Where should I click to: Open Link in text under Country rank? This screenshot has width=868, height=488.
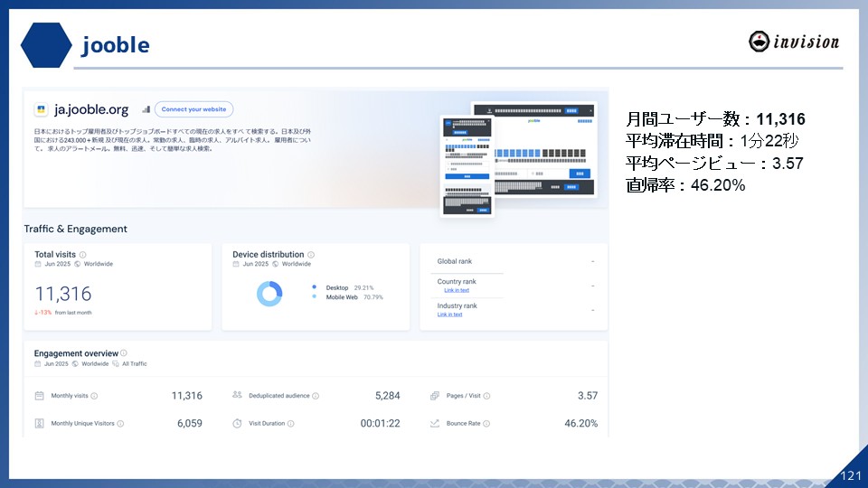(x=456, y=290)
